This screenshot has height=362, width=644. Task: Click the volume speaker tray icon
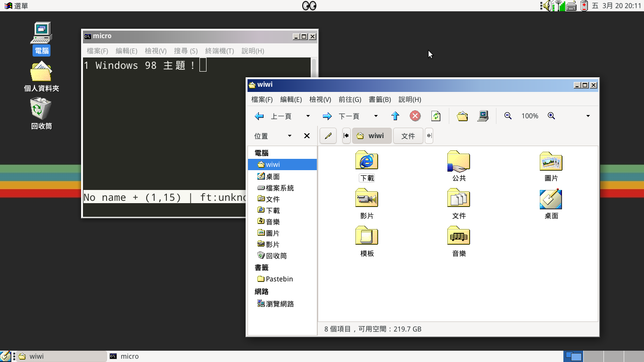(547, 6)
